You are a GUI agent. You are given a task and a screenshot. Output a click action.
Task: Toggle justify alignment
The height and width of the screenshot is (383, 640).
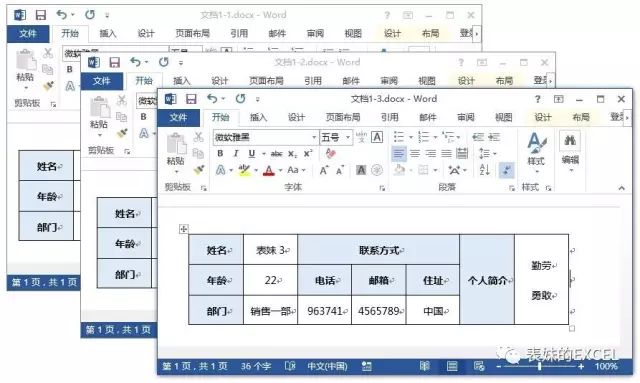tap(446, 154)
